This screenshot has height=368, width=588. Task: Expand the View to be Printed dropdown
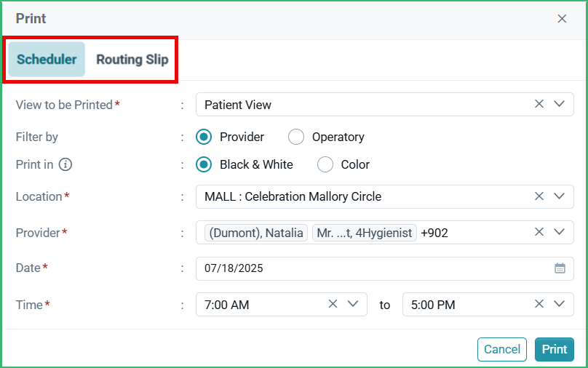[559, 104]
